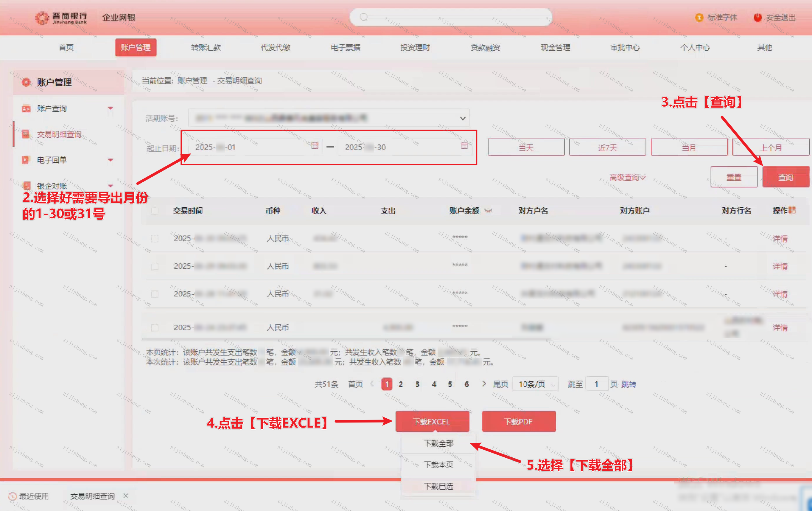The width and height of the screenshot is (812, 511).
Task: Click the search magnifier icon
Action: click(x=363, y=17)
